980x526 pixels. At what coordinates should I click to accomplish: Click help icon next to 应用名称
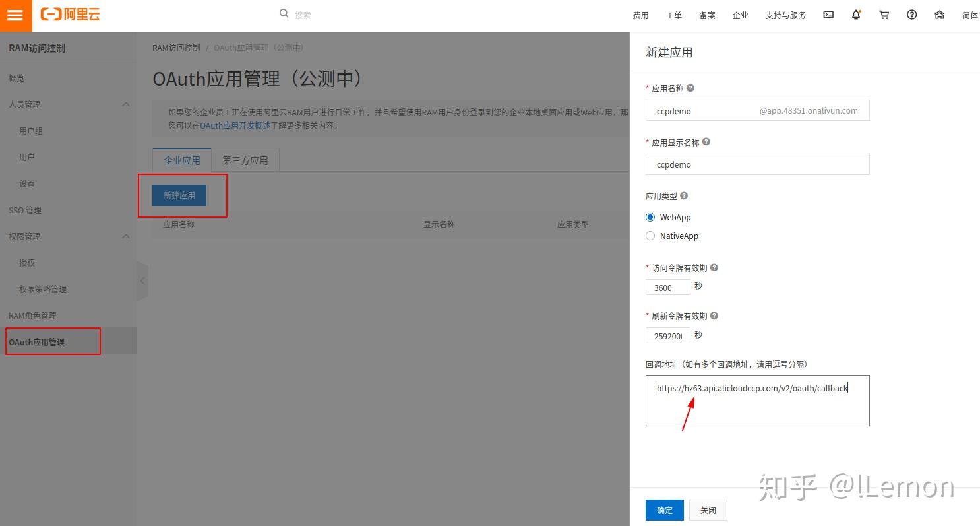pos(690,88)
